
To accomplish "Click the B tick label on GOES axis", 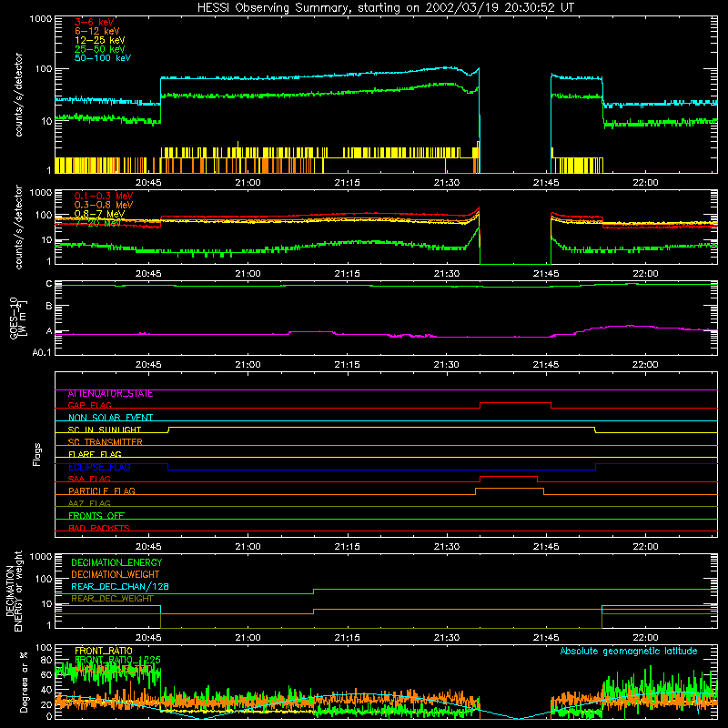I will (49, 306).
